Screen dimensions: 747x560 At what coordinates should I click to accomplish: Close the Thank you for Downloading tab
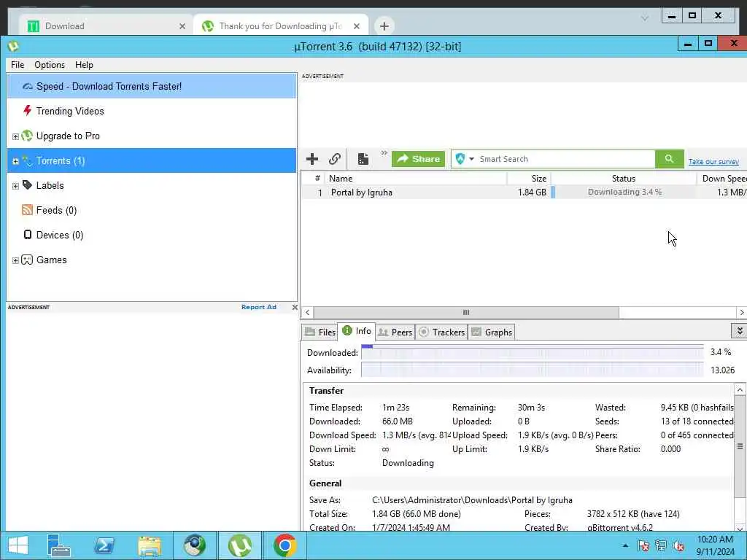(x=356, y=26)
